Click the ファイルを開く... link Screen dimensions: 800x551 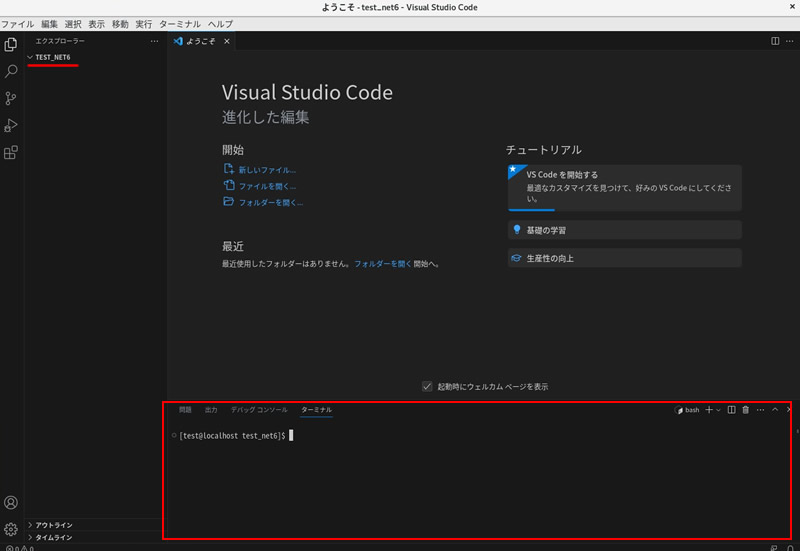click(267, 186)
